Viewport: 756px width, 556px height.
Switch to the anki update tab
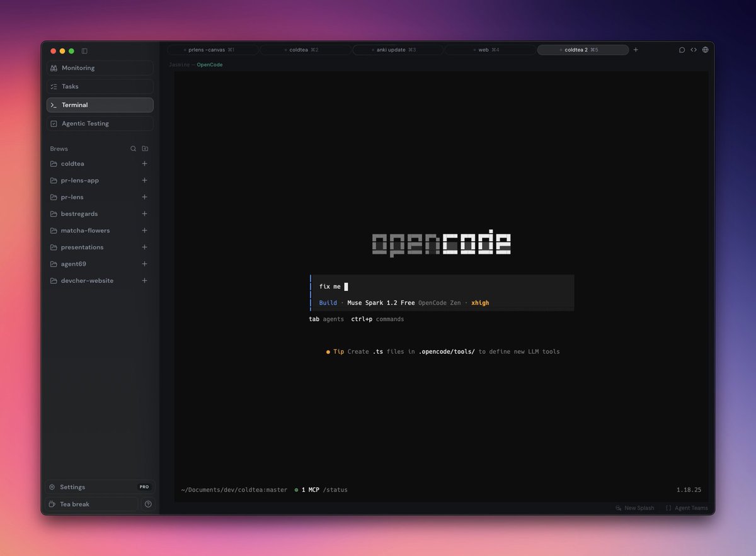(398, 50)
